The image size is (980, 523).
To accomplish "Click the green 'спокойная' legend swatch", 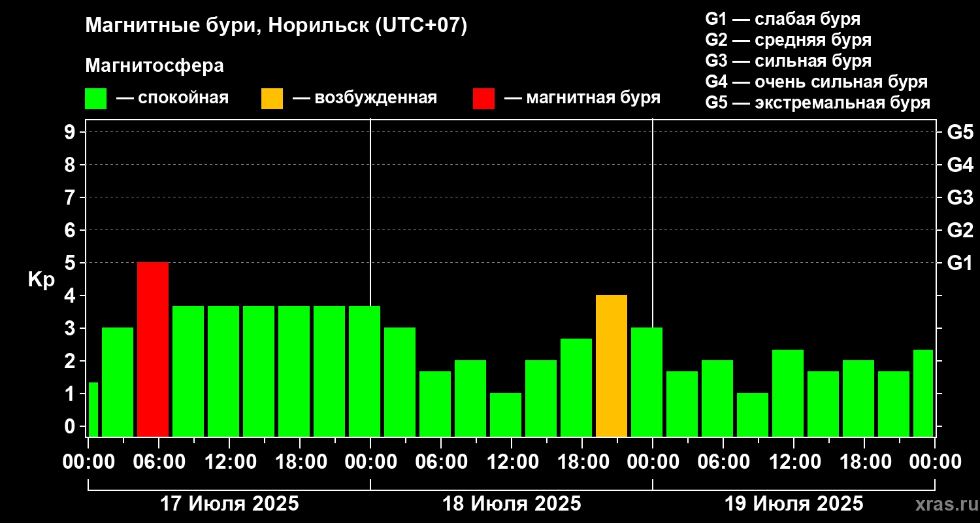I will [x=95, y=99].
